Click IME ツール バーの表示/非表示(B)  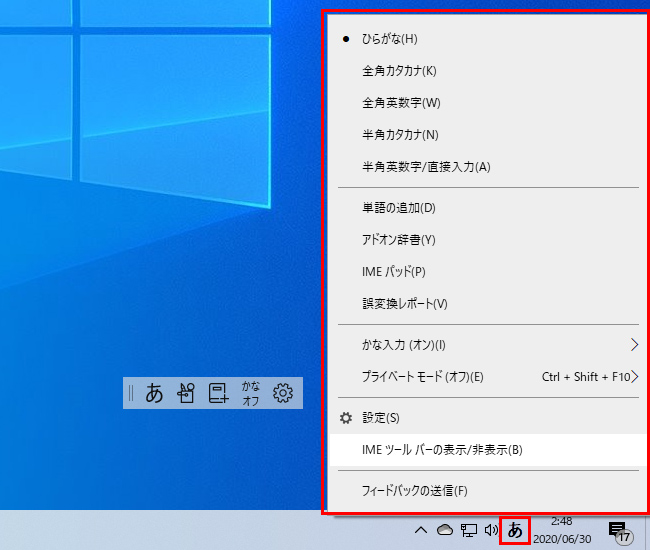tap(442, 450)
